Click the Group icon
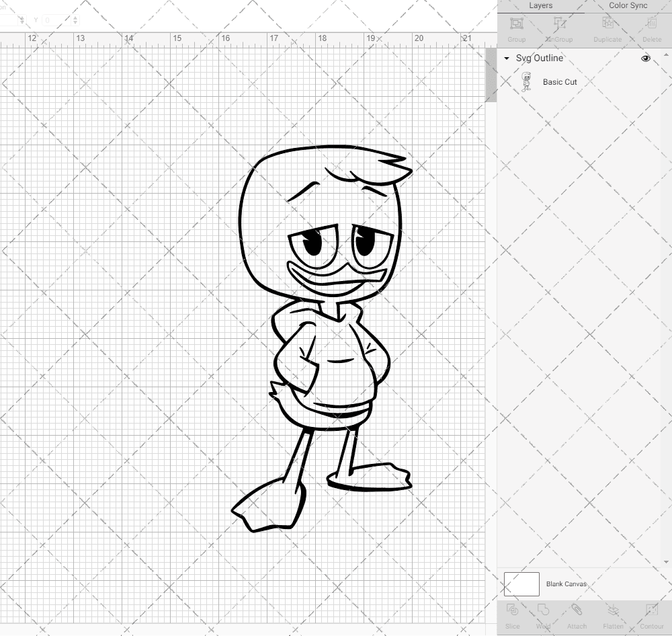This screenshot has width=672, height=636. tap(516, 23)
